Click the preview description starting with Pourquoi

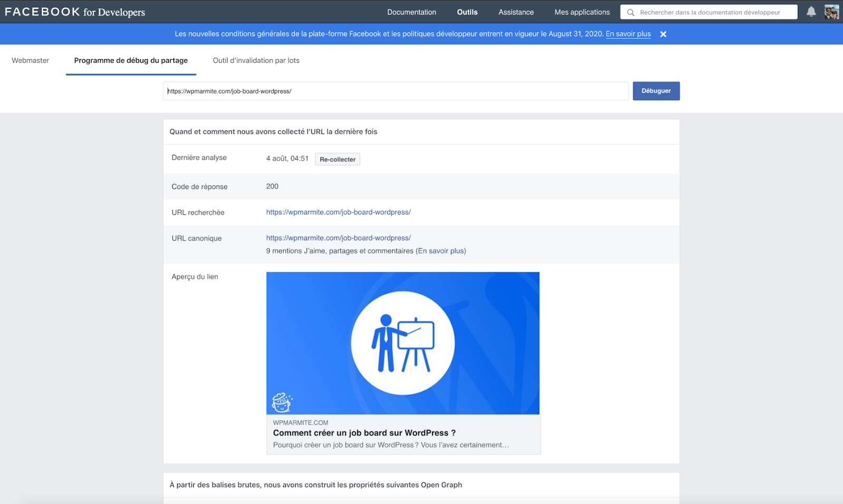coord(391,445)
